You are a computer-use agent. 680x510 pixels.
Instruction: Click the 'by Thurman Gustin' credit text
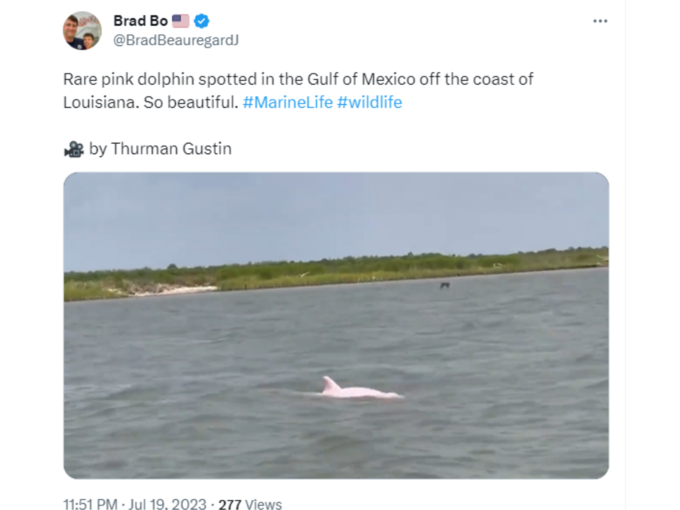coord(160,149)
